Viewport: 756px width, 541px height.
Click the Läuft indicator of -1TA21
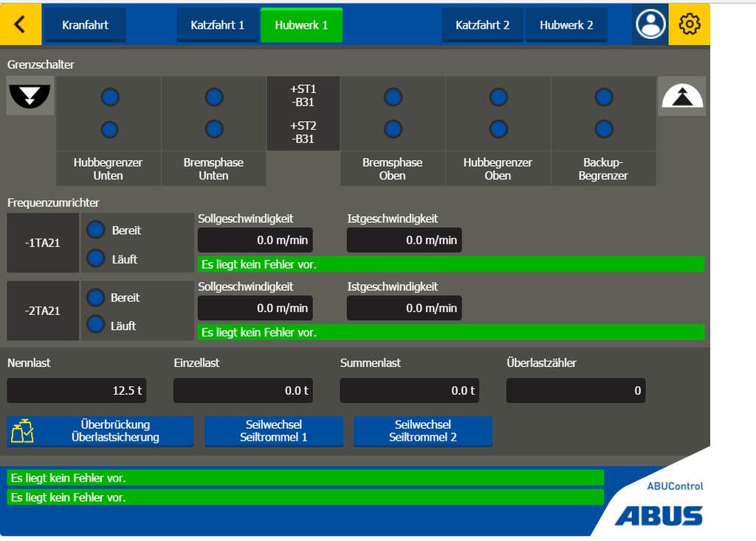(95, 258)
